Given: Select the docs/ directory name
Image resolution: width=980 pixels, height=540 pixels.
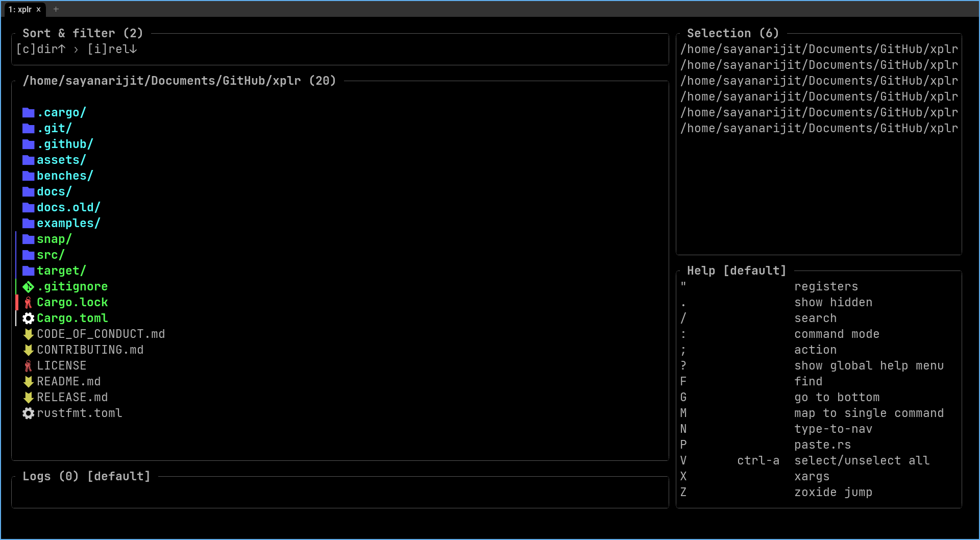Looking at the screenshot, I should coord(55,192).
